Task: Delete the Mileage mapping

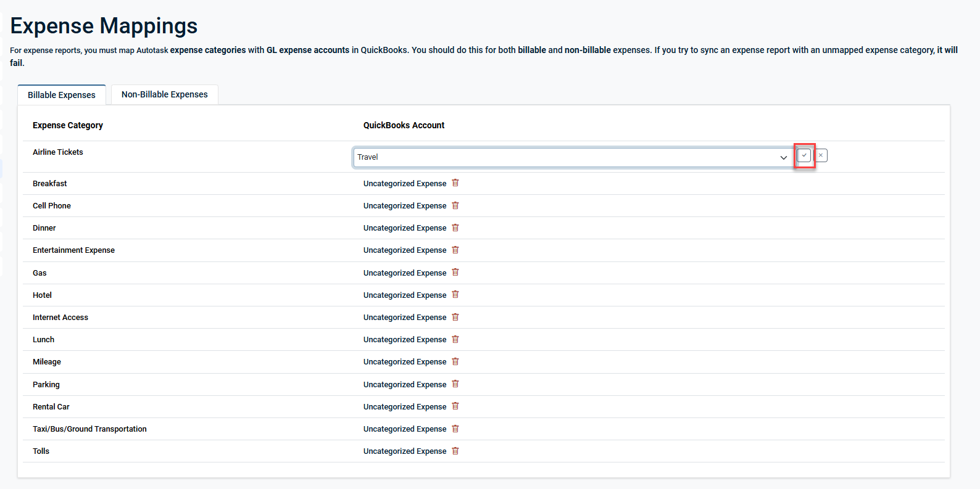Action: pos(455,361)
